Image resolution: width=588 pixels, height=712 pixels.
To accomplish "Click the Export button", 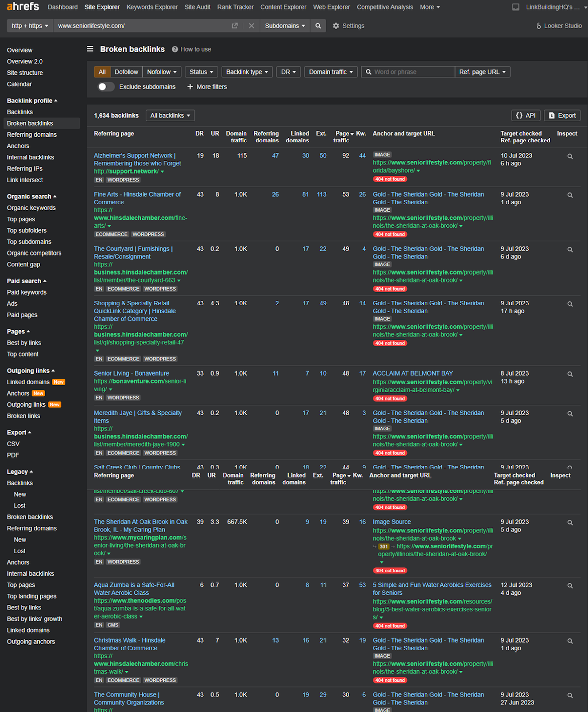I will [562, 116].
